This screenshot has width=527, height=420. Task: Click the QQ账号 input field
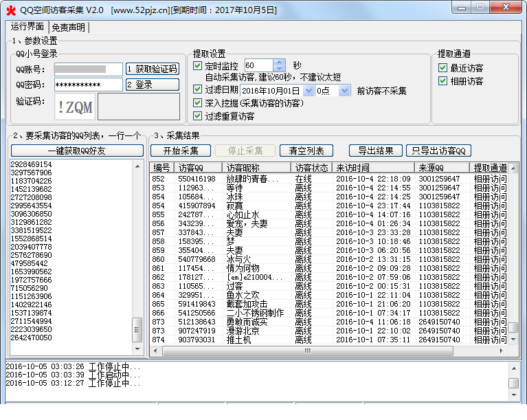click(89, 69)
